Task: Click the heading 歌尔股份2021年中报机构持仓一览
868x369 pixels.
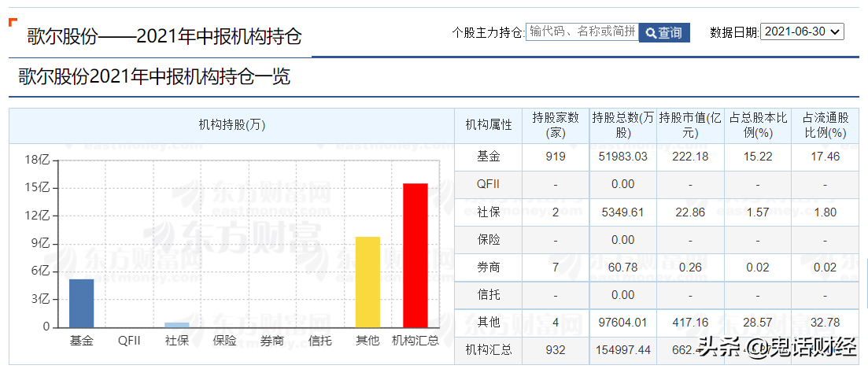Action: (154, 76)
